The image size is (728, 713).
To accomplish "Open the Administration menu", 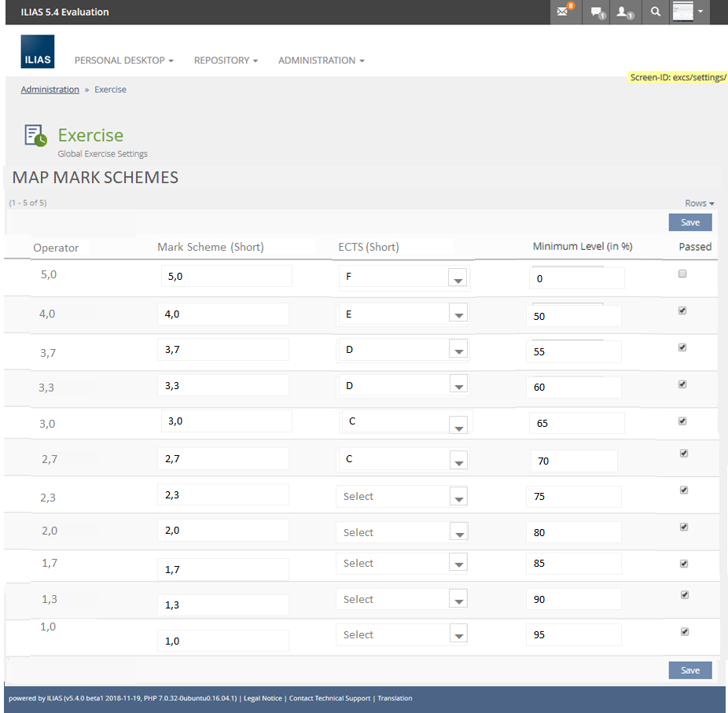I will click(x=321, y=61).
